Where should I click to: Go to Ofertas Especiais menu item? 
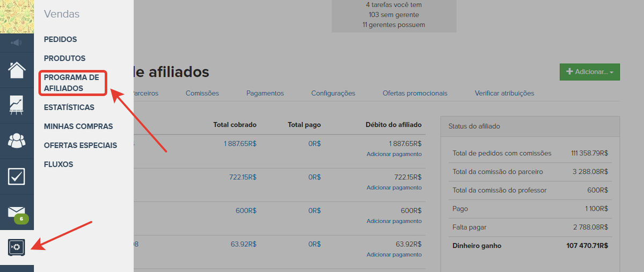click(x=80, y=145)
